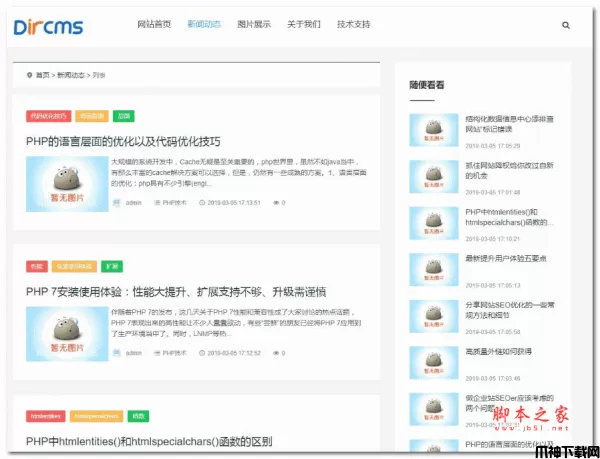Screen dimensions: 600x459
Task: Click admin author in PHP 7 article
Action: 134,353
